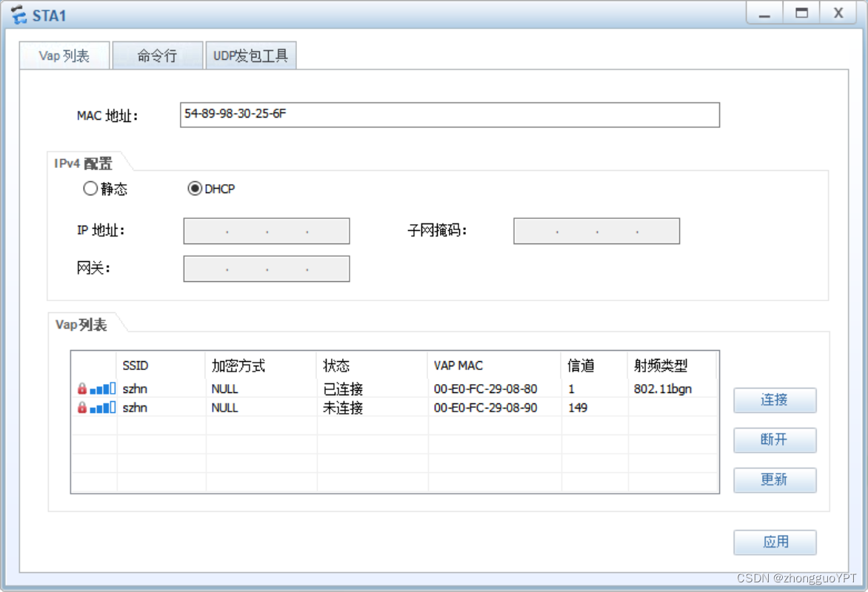
Task: Click the 连接 button
Action: pyautogui.click(x=775, y=400)
